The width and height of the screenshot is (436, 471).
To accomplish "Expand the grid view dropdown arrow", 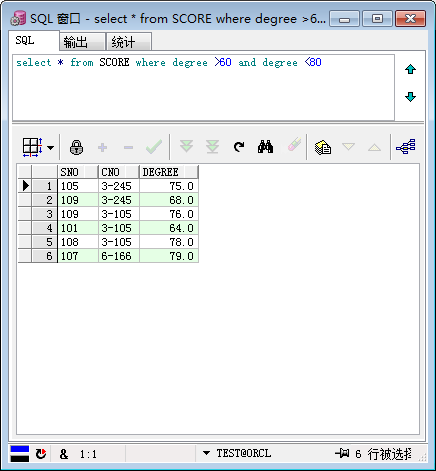I will [51, 147].
